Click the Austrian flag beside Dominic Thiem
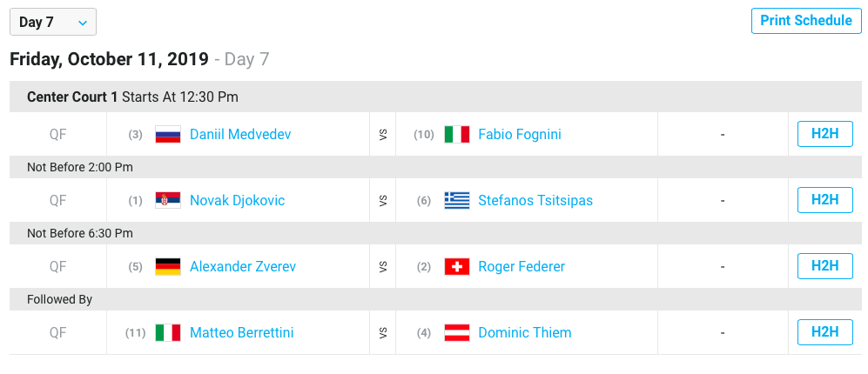868x374 pixels. click(457, 332)
